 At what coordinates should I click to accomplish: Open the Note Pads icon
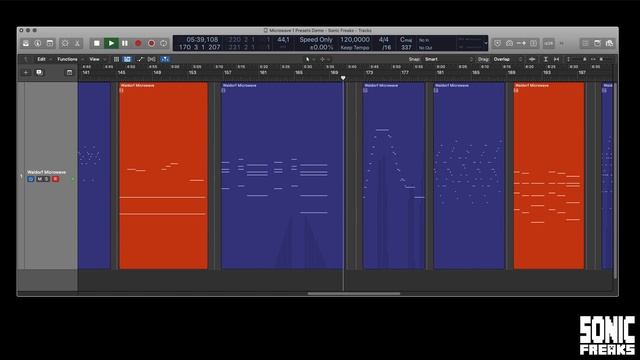[598, 43]
